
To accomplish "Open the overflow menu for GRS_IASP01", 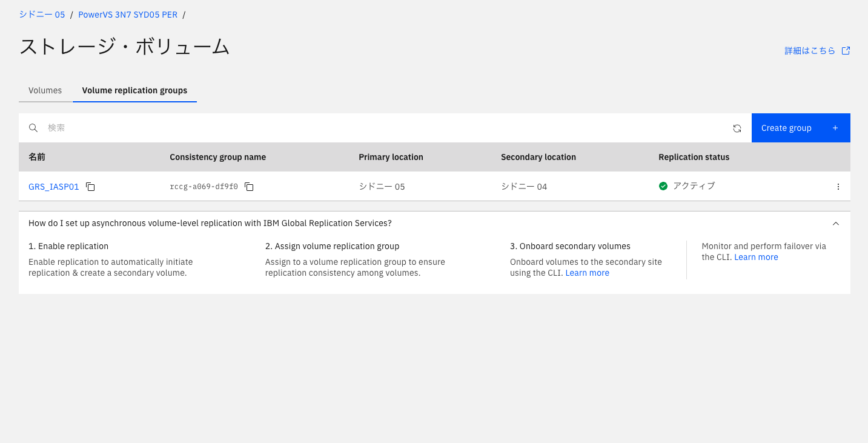I will click(x=838, y=187).
